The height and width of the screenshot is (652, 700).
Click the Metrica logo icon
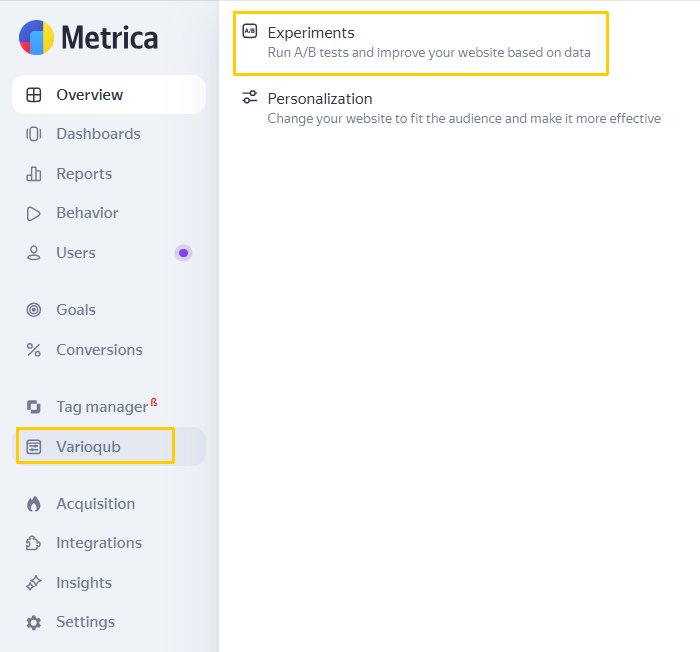(36, 38)
